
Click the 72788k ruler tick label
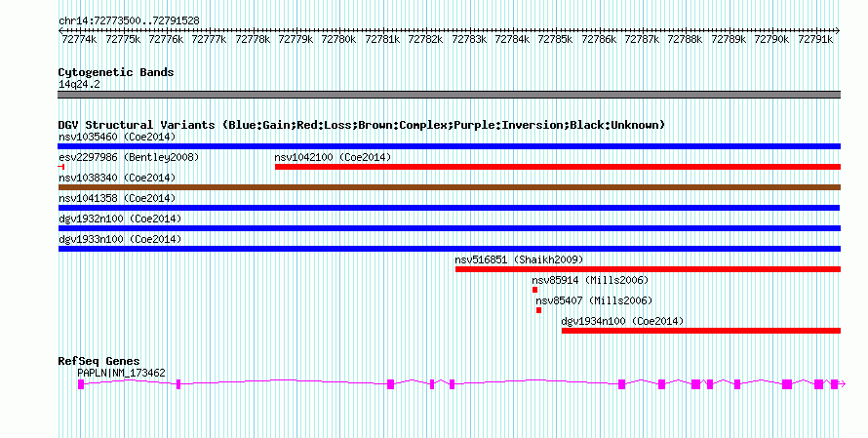[685, 39]
